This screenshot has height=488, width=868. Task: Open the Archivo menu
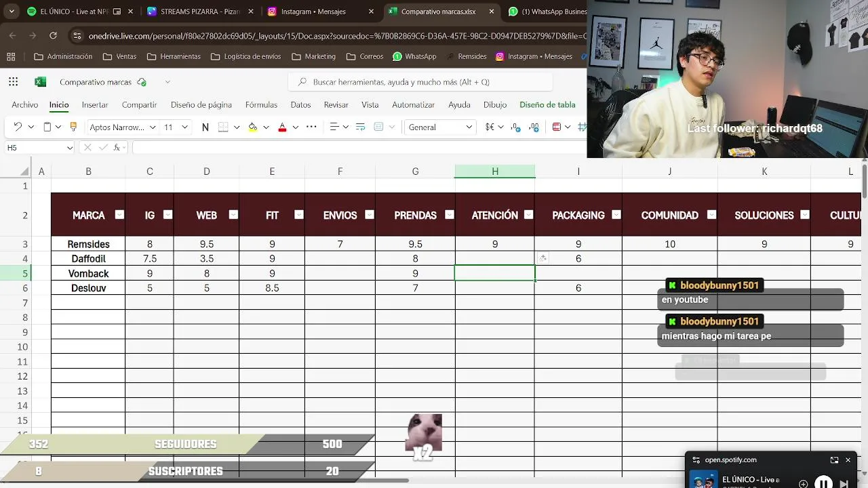[x=25, y=104]
